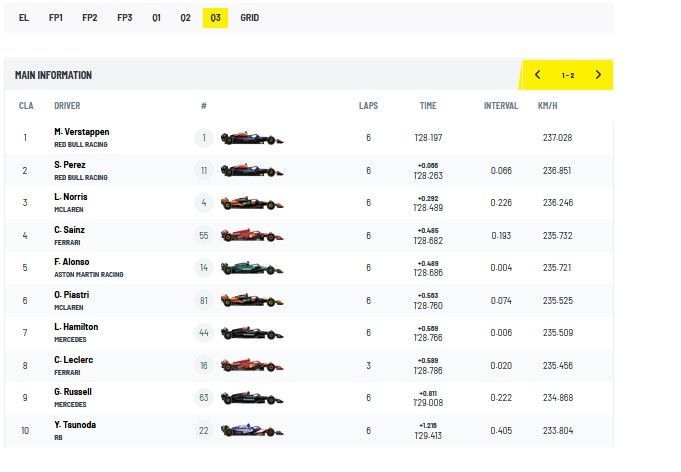Open C. Leclerc driver name link
Viewport: 681px width, 472px height.
[x=75, y=359]
